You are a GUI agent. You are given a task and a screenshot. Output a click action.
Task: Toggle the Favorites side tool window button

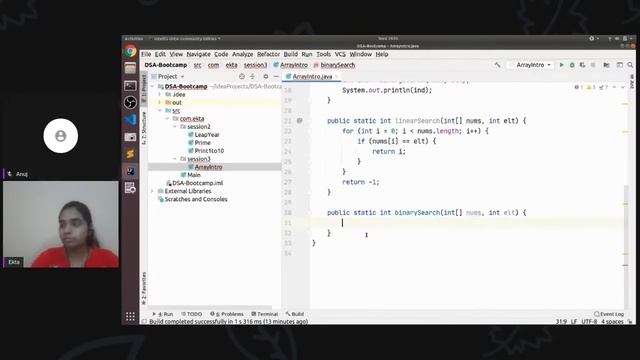[x=144, y=289]
